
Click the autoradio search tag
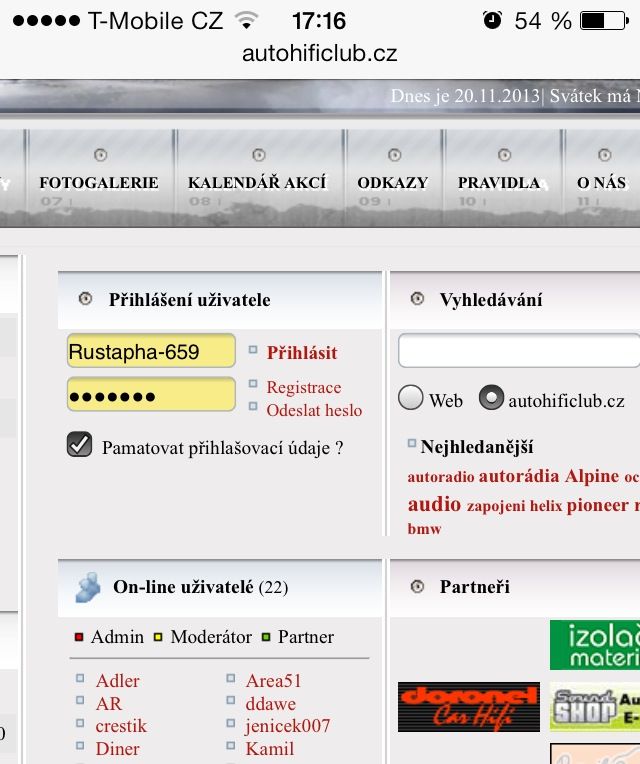(441, 477)
